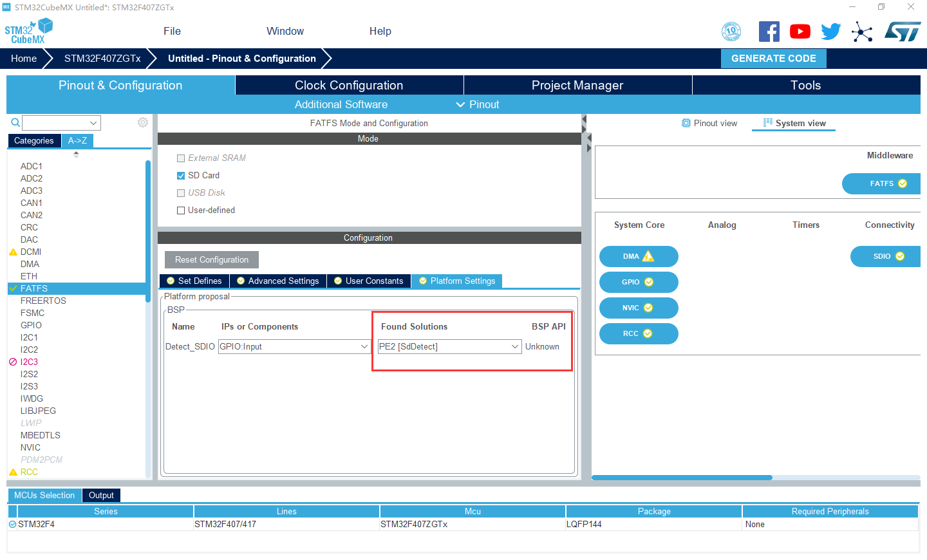Collapse the category list arrow
Image resolution: width=927 pixels, height=560 pixels.
click(x=76, y=154)
